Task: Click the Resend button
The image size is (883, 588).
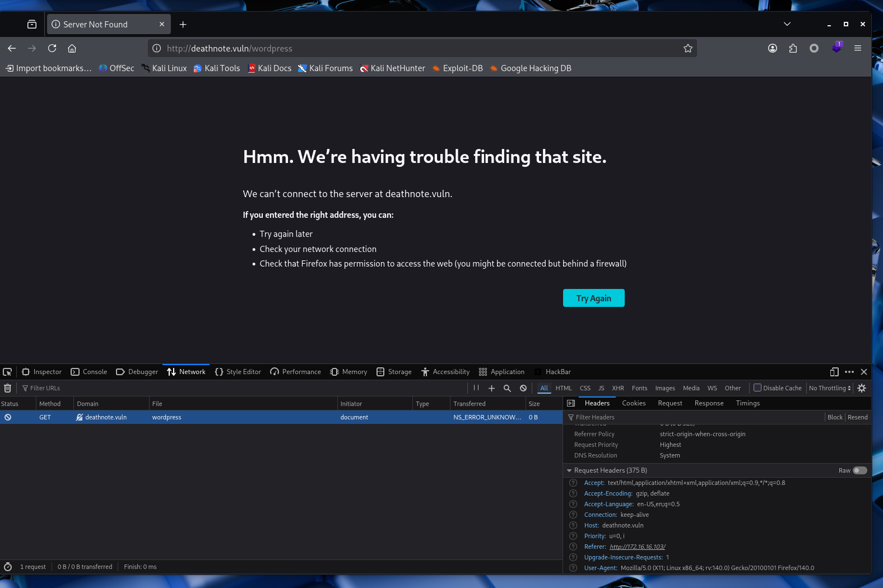Action: point(857,417)
